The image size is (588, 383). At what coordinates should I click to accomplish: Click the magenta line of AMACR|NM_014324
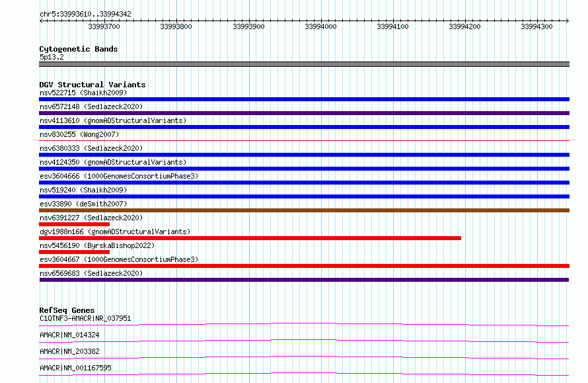(304, 341)
